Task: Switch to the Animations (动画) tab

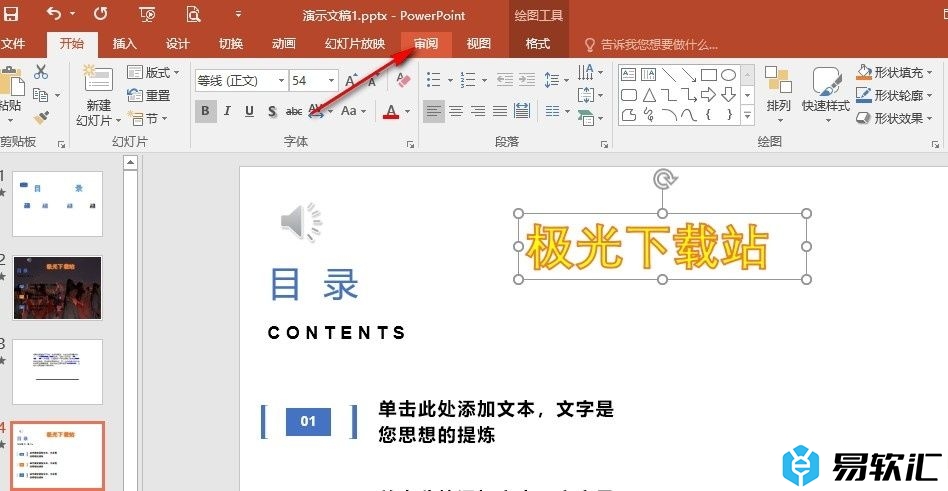Action: point(284,44)
